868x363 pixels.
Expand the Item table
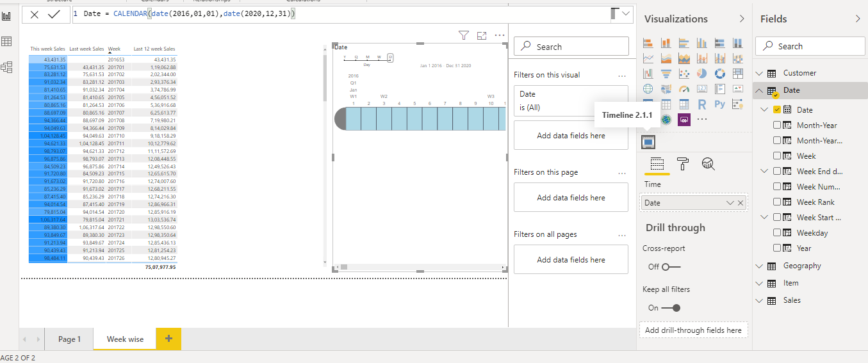coord(760,283)
